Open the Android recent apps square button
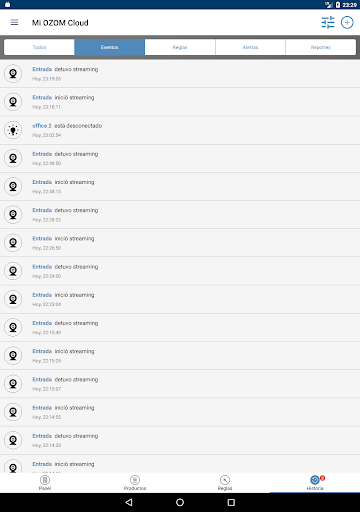 pos(231,502)
